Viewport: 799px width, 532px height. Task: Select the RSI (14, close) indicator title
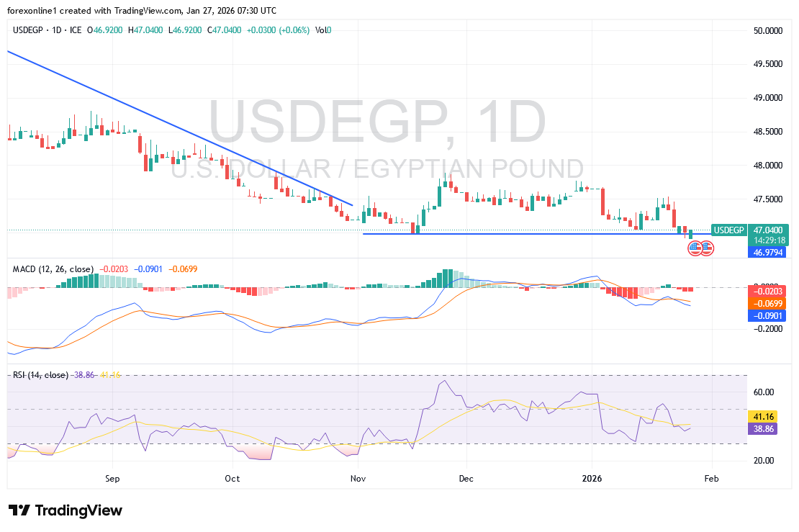[x=40, y=375]
